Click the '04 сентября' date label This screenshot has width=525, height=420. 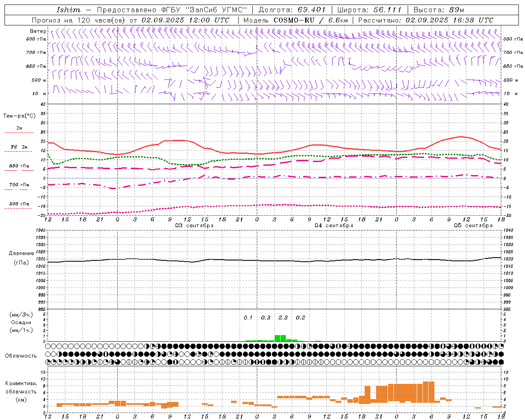pos(334,226)
